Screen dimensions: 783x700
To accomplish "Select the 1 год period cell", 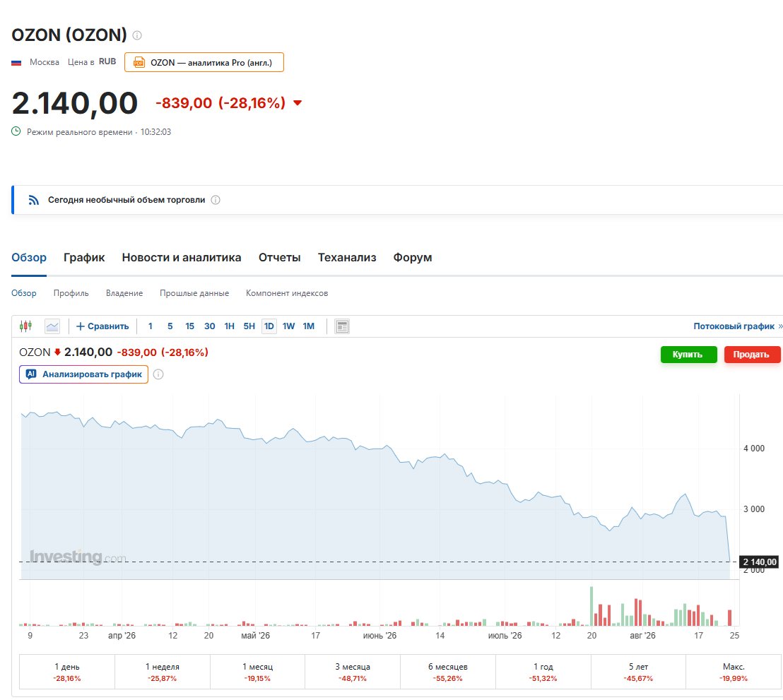I will [x=543, y=672].
